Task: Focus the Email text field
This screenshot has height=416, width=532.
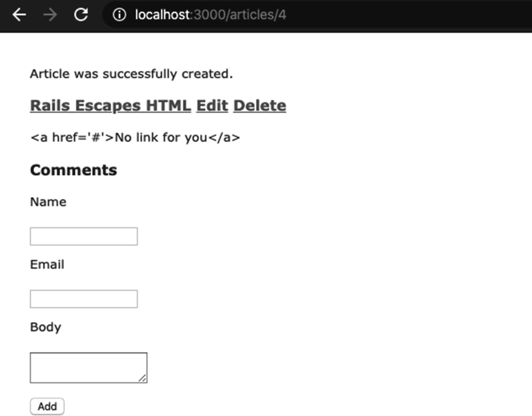Action: tap(84, 299)
